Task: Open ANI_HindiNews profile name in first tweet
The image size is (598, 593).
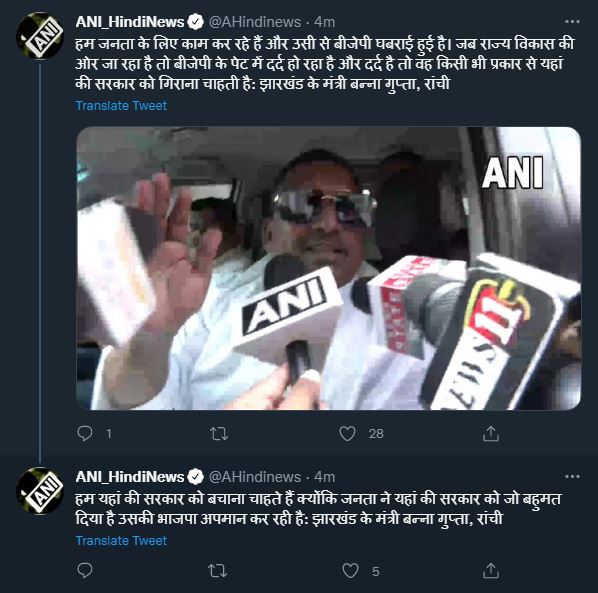Action: click(130, 22)
